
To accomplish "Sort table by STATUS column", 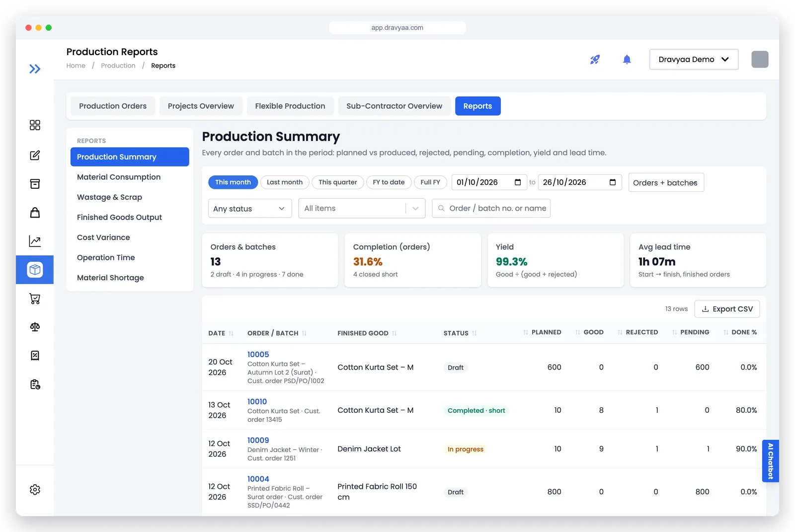I will tap(460, 333).
